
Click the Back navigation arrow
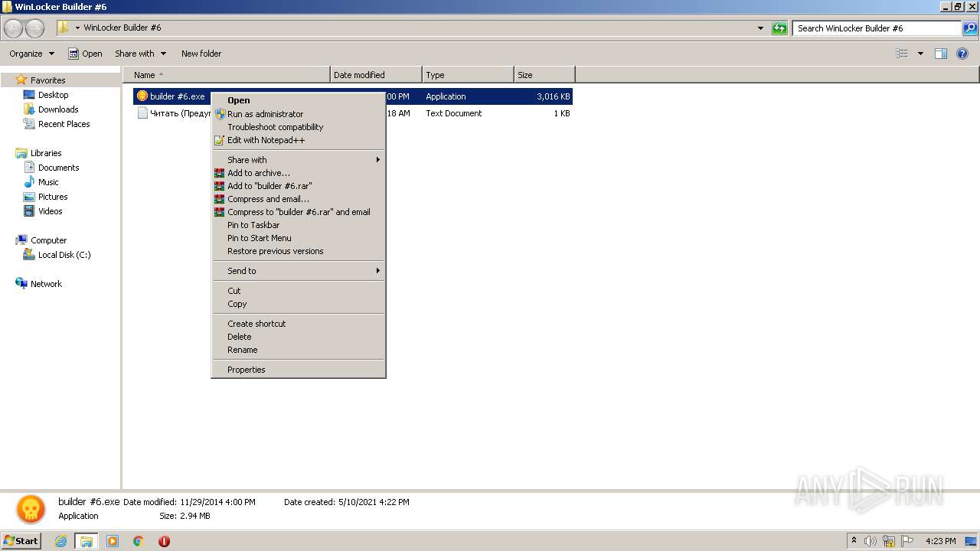tap(14, 28)
